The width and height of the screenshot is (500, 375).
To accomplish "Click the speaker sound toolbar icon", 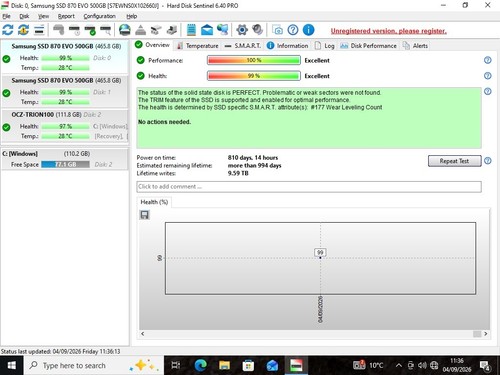I will 257,30.
